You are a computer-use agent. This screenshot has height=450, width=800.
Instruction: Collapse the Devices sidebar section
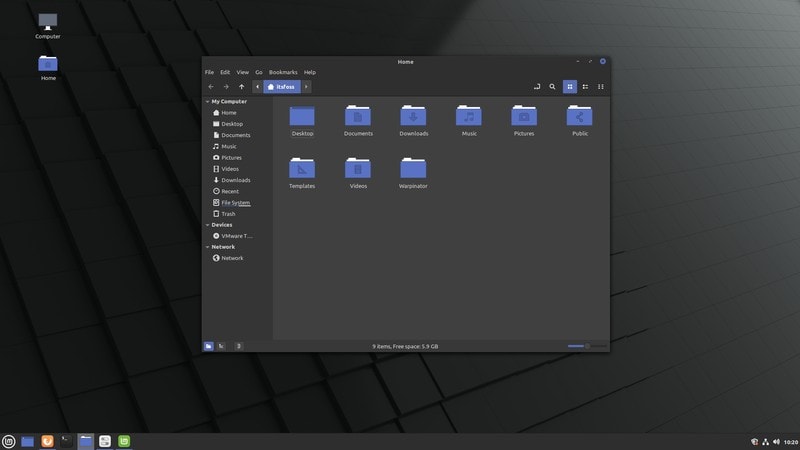pyautogui.click(x=207, y=225)
